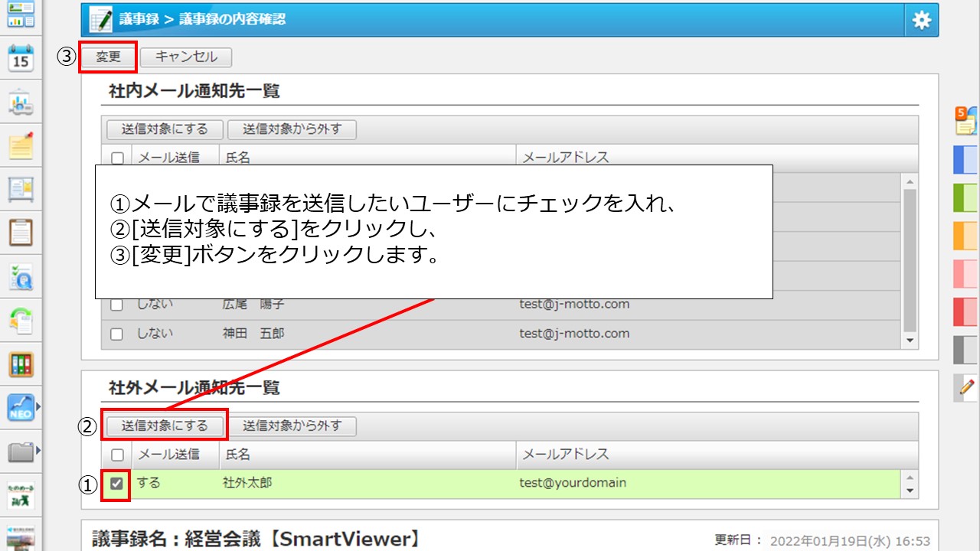Click 送信対象にする in 社内メール通知先一覧

coord(165,129)
